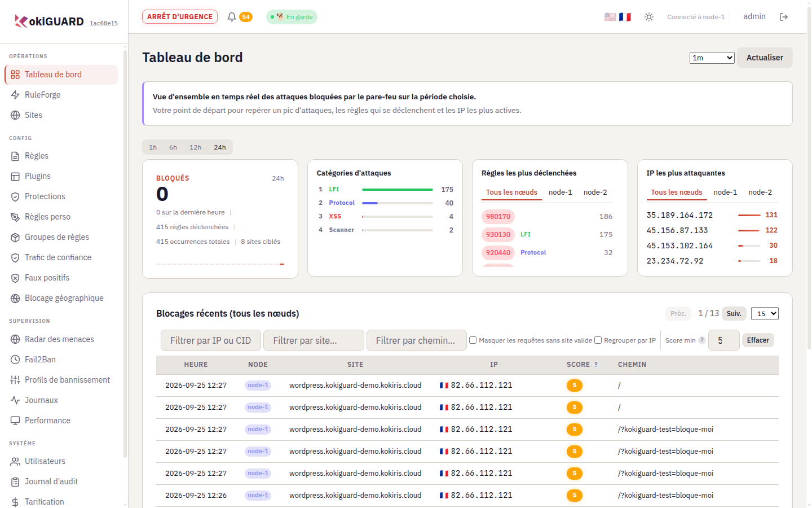Viewport: 812px width, 508px height.
Task: Open notifications bell with 54 badge
Action: click(239, 17)
